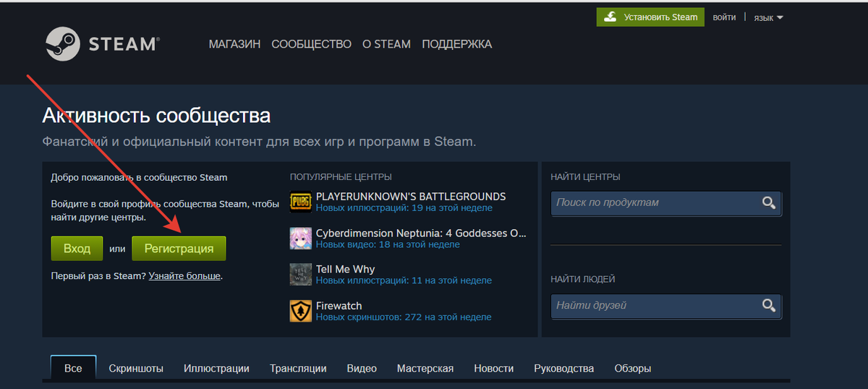Click Новых видео: 18 на этой неделе

(388, 244)
